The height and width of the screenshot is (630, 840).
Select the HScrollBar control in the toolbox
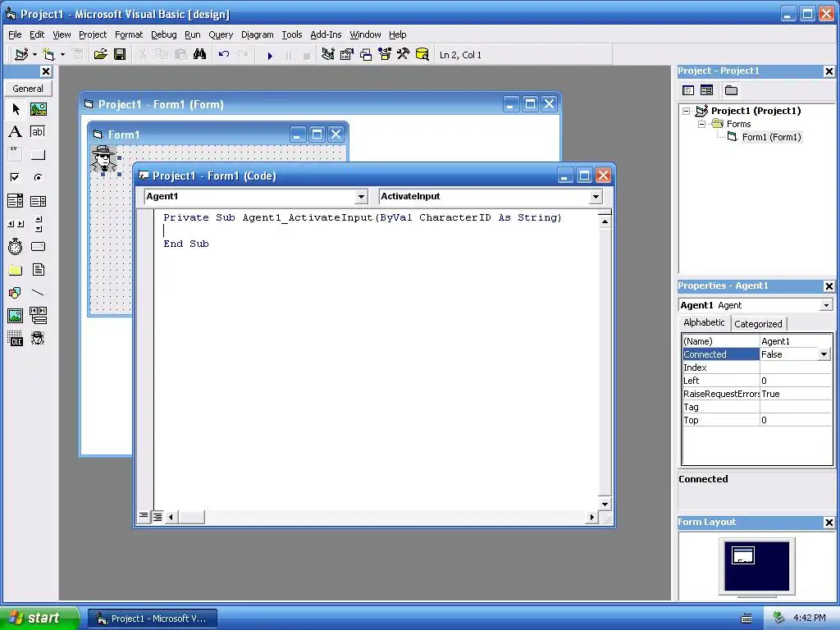coord(16,223)
